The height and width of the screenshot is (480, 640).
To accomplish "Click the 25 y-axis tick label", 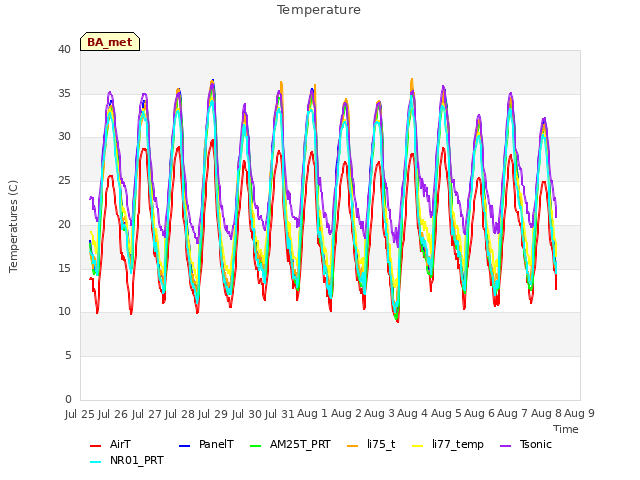I will (64, 181).
